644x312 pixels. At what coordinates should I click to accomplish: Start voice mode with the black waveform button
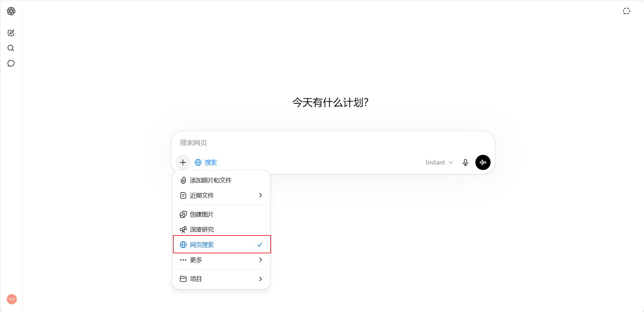click(x=483, y=163)
